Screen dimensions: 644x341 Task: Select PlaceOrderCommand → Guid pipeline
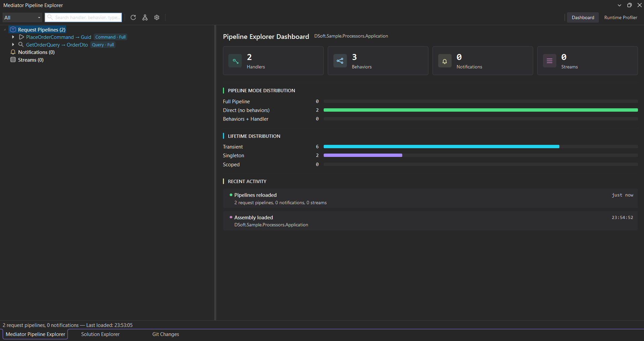click(58, 37)
